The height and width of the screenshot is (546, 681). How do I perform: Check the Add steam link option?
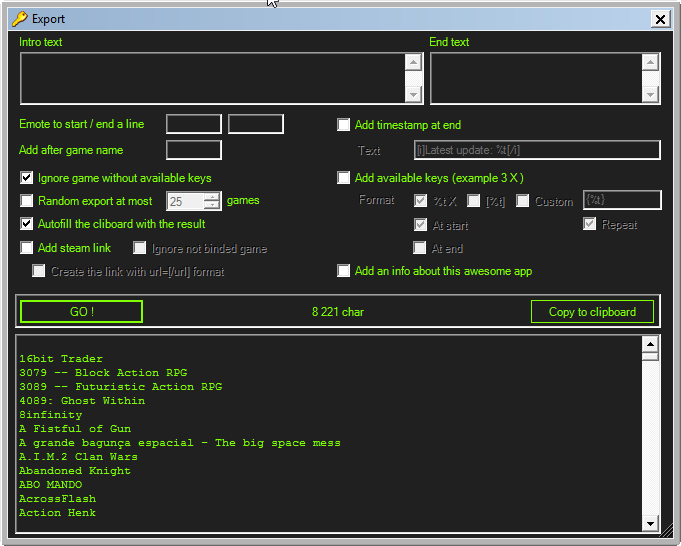click(27, 247)
